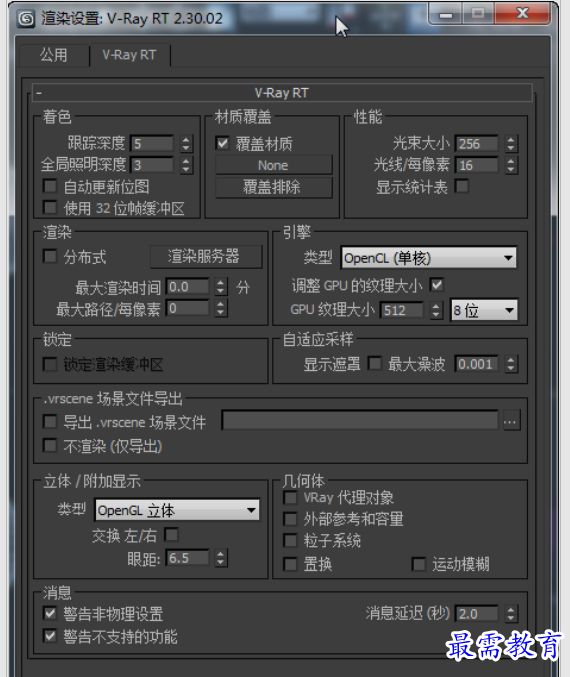Click the 最大路径/每像素 value field
Viewport: 570px width, 677px height.
coord(187,308)
